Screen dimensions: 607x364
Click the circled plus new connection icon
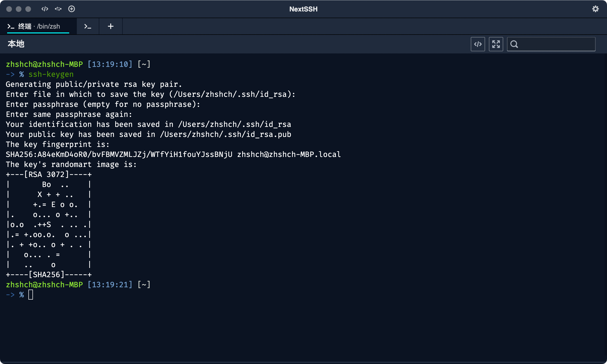(71, 9)
